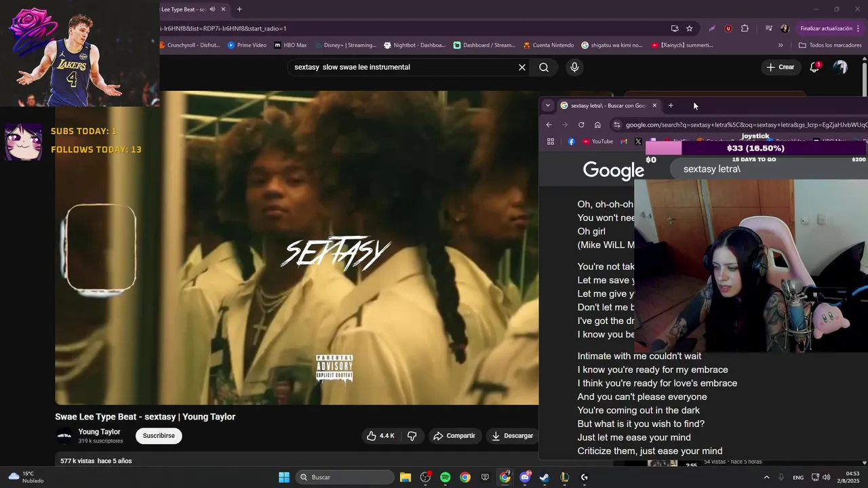The image size is (868, 488).
Task: Open Steam from the taskbar
Action: click(544, 477)
